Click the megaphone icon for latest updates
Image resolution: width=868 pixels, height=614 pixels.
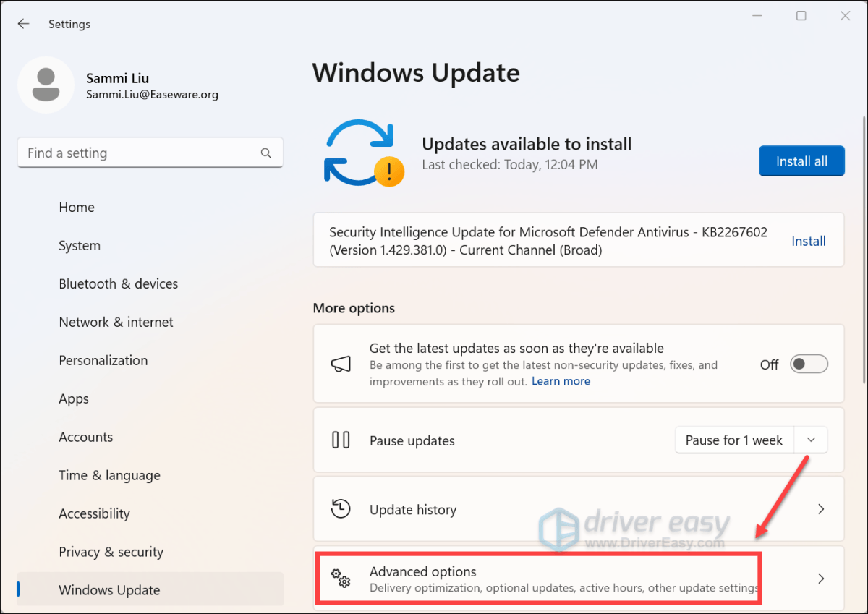coord(340,363)
